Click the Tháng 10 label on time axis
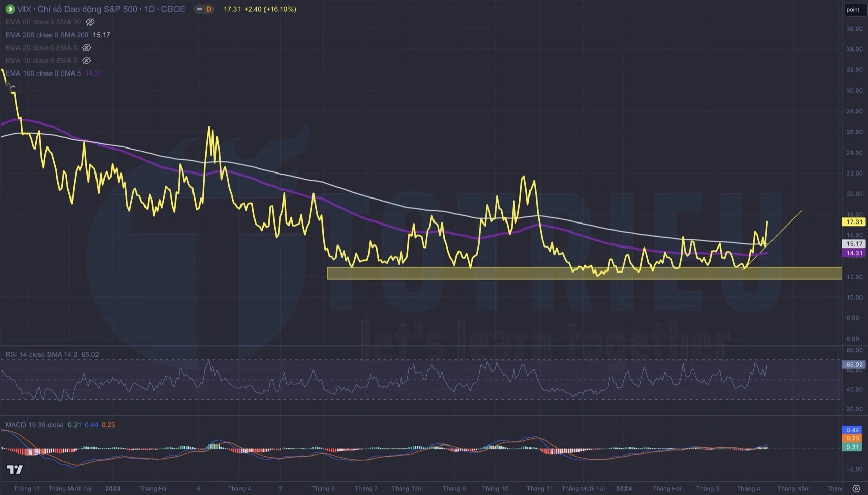 point(495,489)
